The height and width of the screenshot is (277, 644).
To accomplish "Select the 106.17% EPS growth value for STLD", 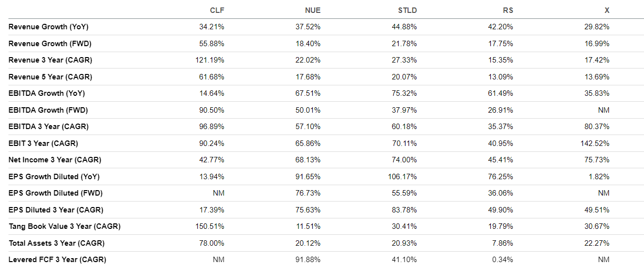I will point(402,177).
